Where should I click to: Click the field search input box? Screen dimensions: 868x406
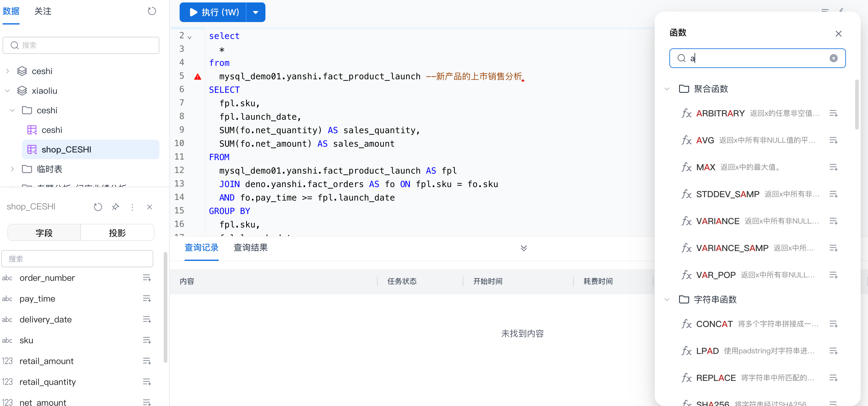pos(78,258)
